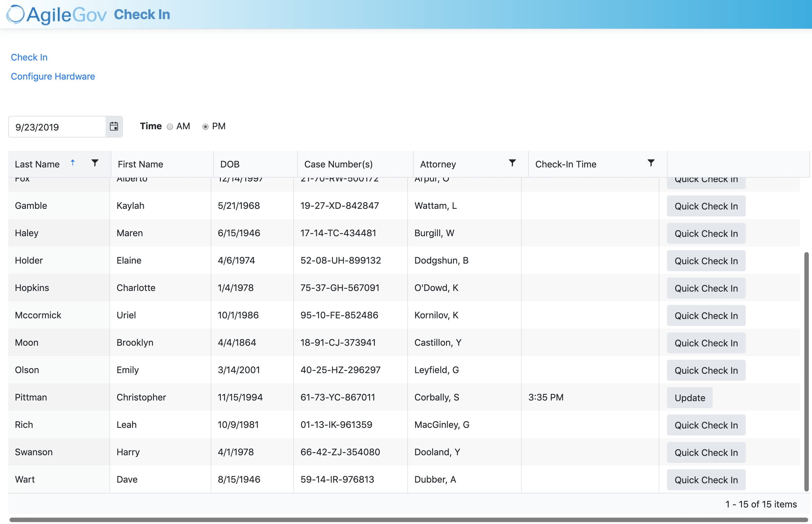Quick Check In for Hopkins, Charlotte
The image size is (812, 524).
(x=706, y=288)
